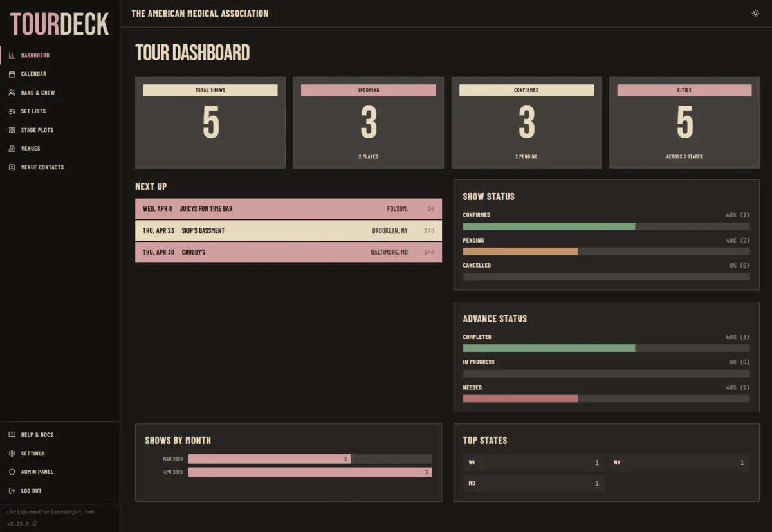Click the Total Shows stat card
This screenshot has height=532, width=772.
pyautogui.click(x=210, y=122)
